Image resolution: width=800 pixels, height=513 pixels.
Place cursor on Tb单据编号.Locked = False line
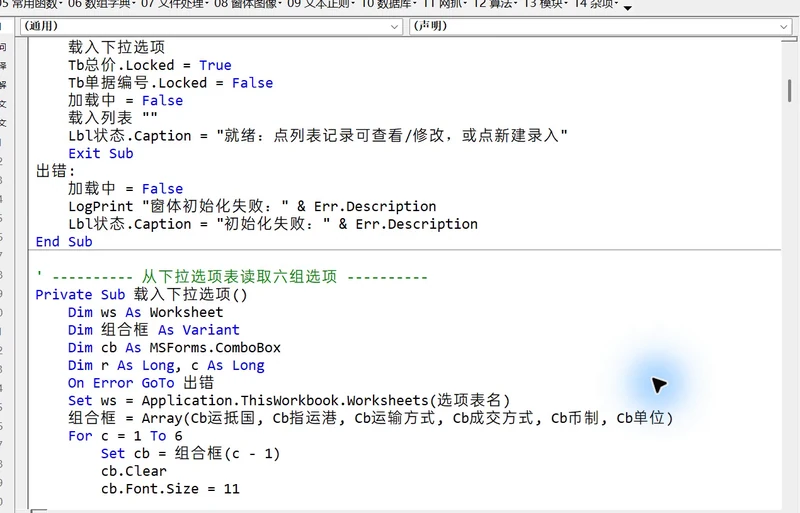pos(170,83)
